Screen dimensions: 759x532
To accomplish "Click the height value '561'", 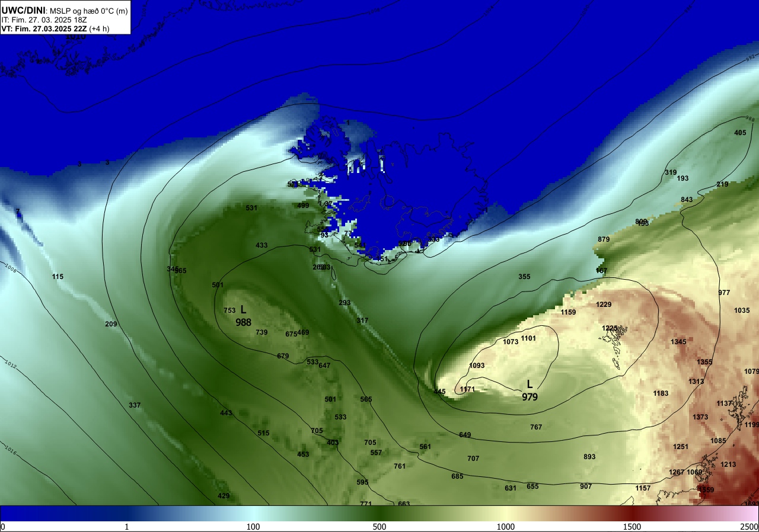I will (425, 447).
